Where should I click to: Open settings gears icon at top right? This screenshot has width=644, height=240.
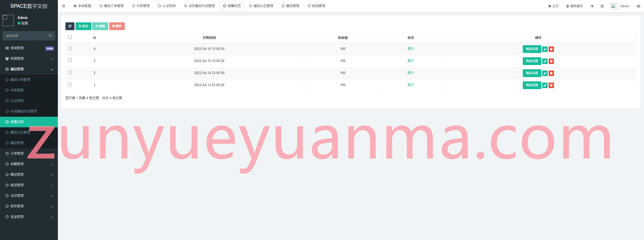tap(638, 6)
